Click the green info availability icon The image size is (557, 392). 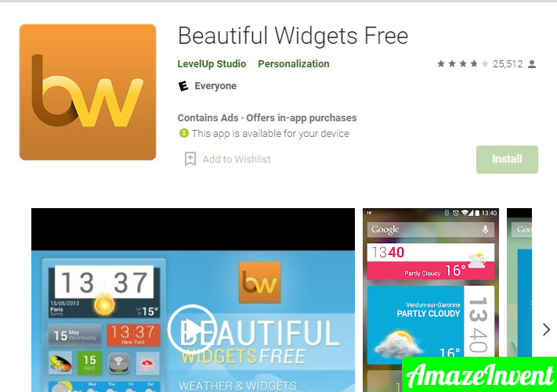click(x=183, y=133)
